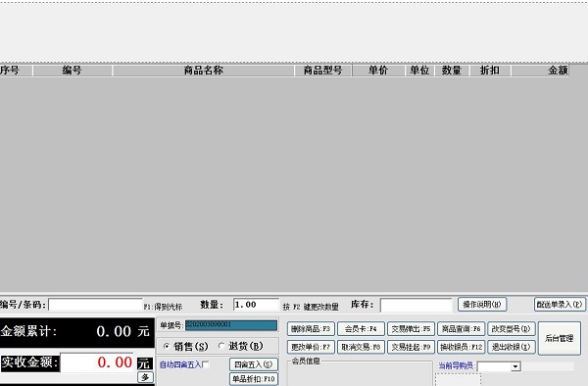588x386 pixels.
Task: Click the 商品型号 column header
Action: click(323, 71)
